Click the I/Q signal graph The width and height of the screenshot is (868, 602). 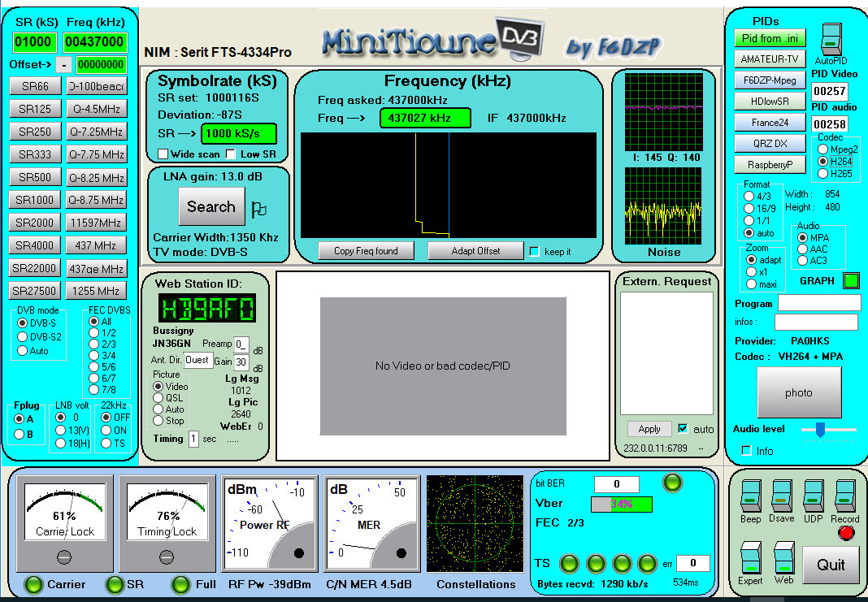[x=663, y=112]
